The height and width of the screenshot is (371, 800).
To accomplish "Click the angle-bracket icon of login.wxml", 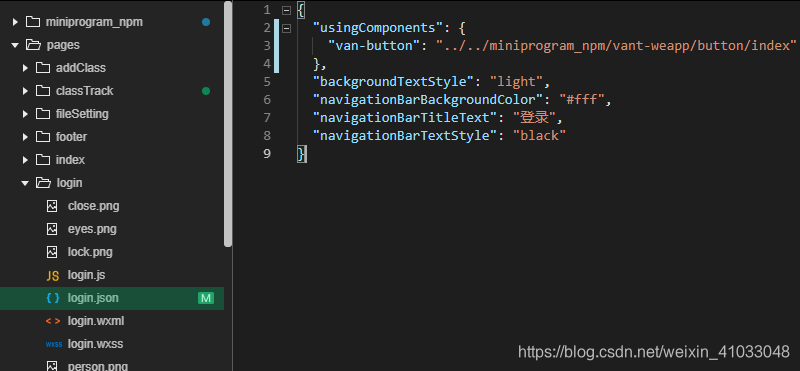I will [x=53, y=321].
